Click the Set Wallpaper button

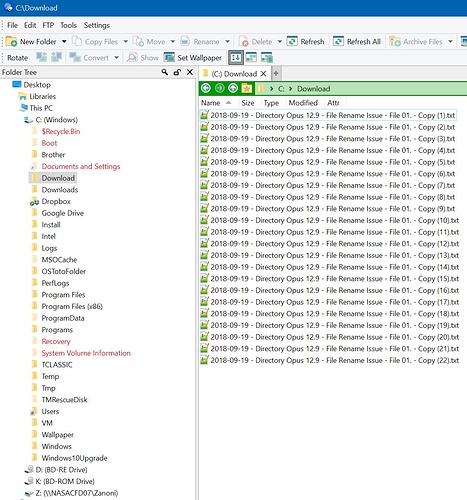193,58
